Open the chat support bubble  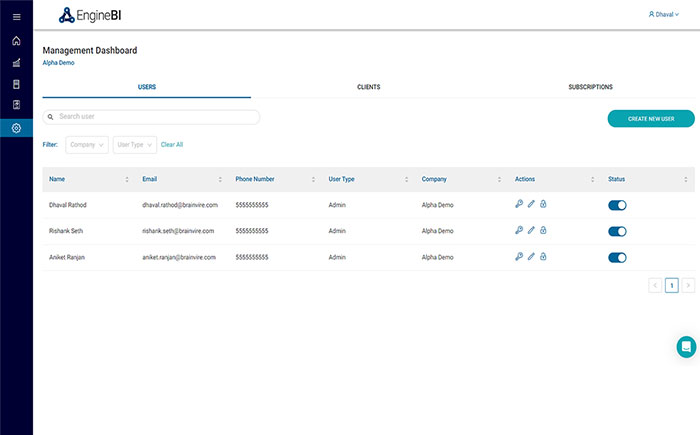(x=686, y=347)
